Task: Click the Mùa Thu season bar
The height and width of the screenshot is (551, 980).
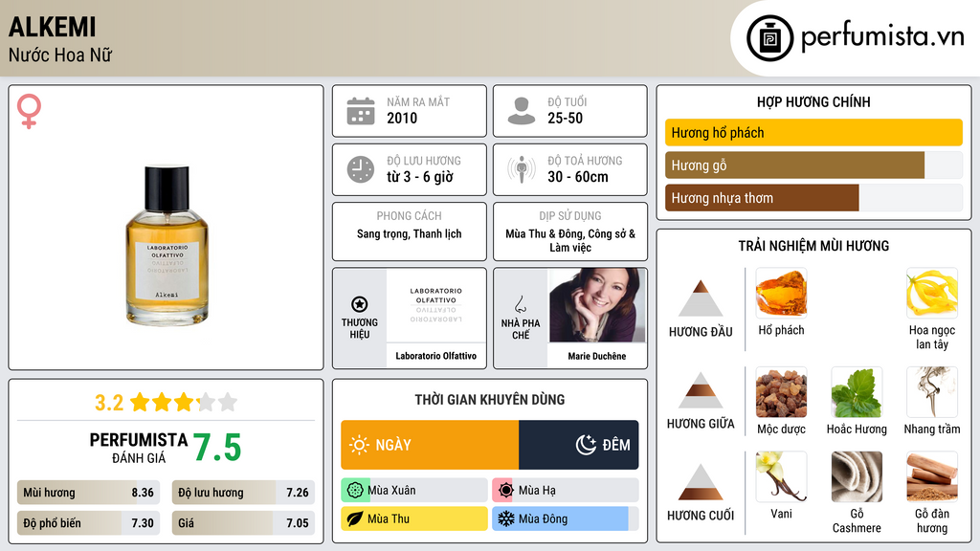Action: 414,518
